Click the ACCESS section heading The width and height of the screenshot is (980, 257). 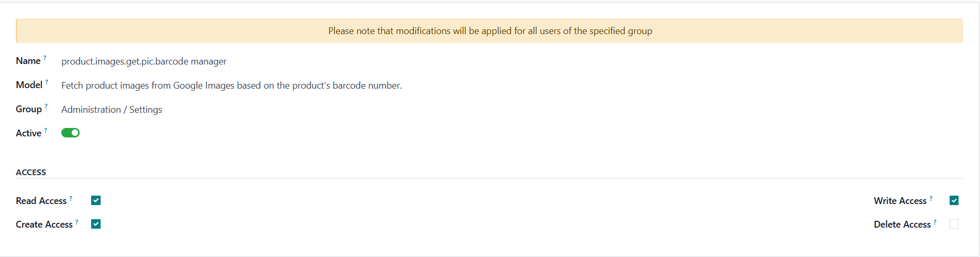[31, 172]
